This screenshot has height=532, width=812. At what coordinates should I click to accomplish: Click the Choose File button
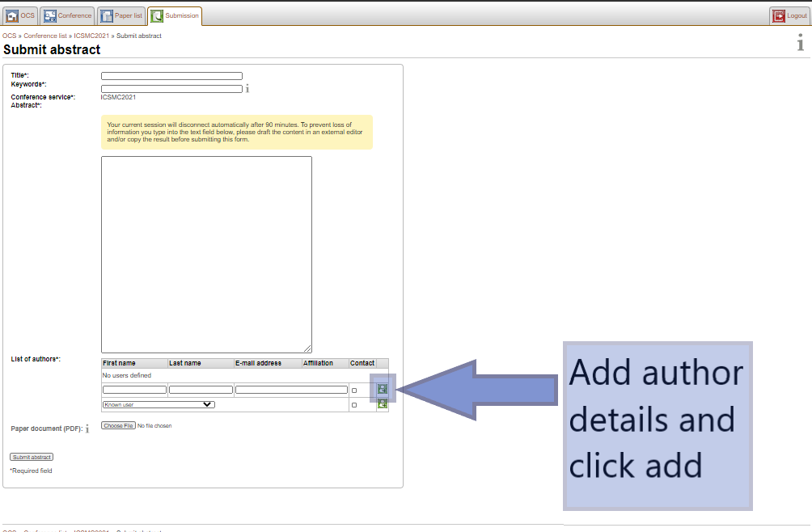point(118,425)
